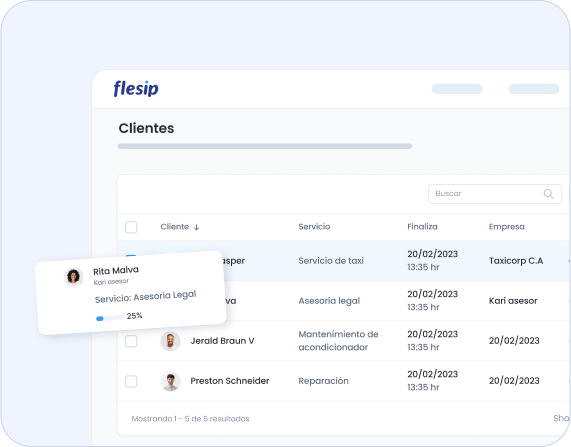Open the Preston Schneider client name
Image resolution: width=571 pixels, height=447 pixels.
pyautogui.click(x=230, y=381)
